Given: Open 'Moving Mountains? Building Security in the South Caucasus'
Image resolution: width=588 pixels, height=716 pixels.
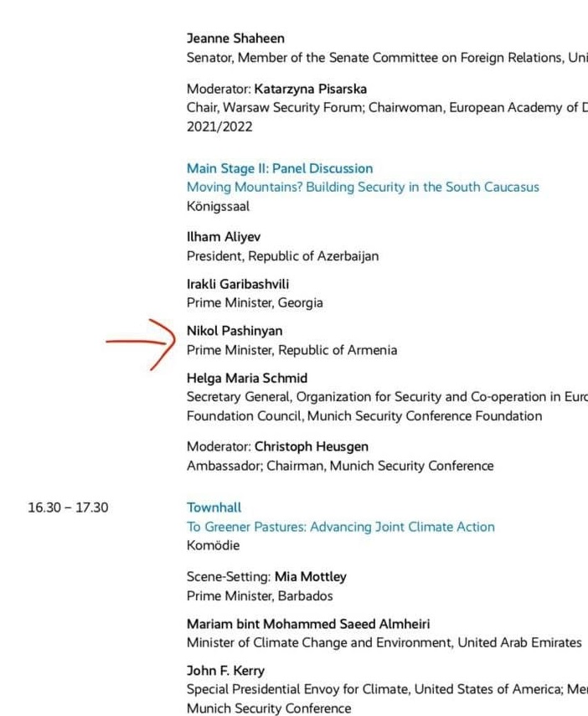Looking at the screenshot, I should pyautogui.click(x=363, y=188).
